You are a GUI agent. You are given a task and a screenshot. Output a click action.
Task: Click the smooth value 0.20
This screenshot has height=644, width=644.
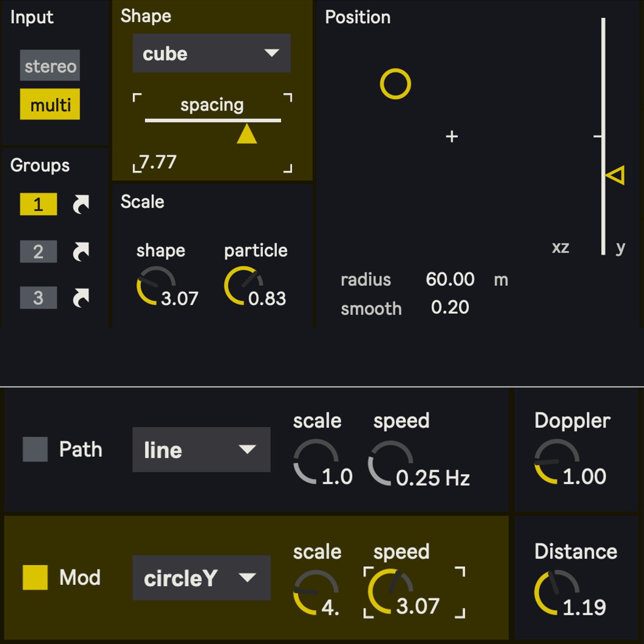pos(450,307)
